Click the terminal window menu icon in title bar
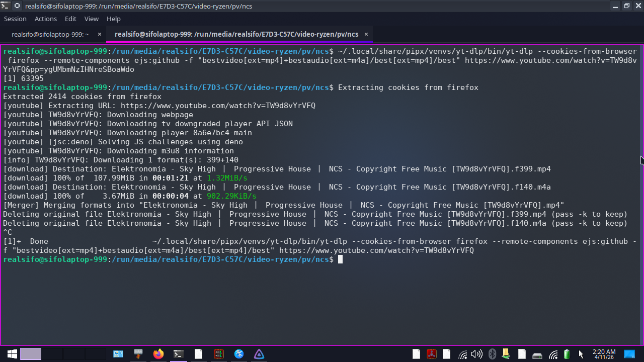Image resolution: width=644 pixels, height=362 pixels. [x=6, y=6]
